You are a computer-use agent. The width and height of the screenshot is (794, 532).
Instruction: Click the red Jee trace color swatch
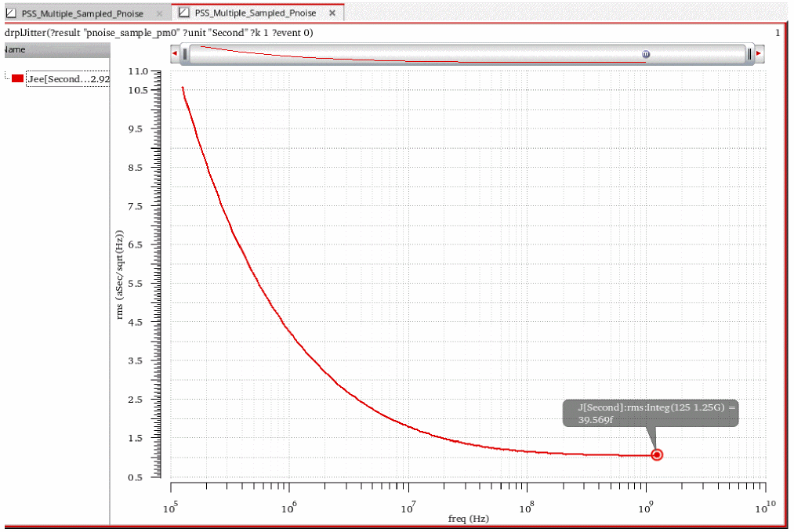click(x=17, y=78)
